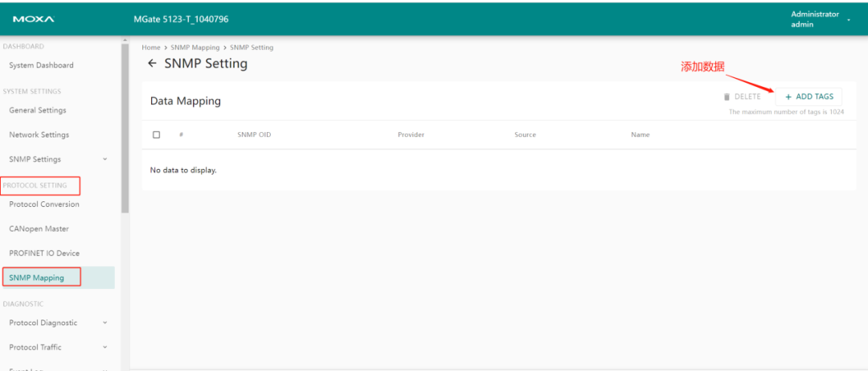Toggle the select-all checkbox in table header
The image size is (868, 371).
tap(157, 134)
